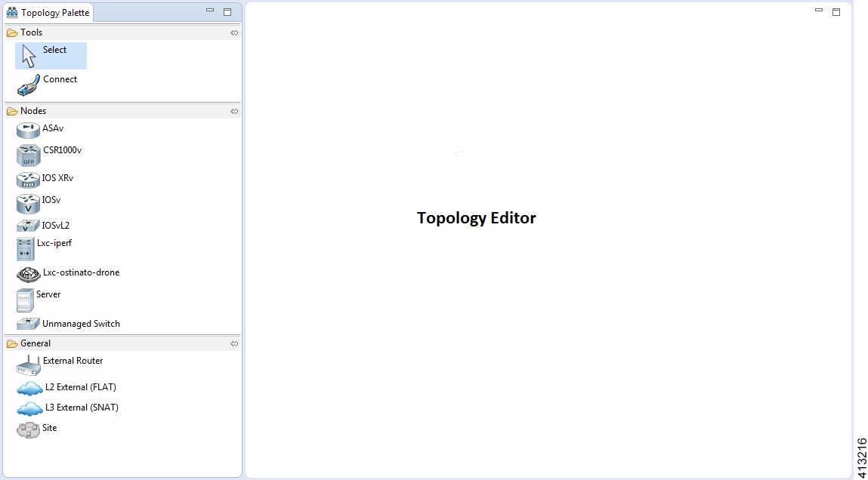Viewport: 868px width, 480px height.
Task: Click the Lxc-ostinato-drone label text
Action: tap(81, 272)
